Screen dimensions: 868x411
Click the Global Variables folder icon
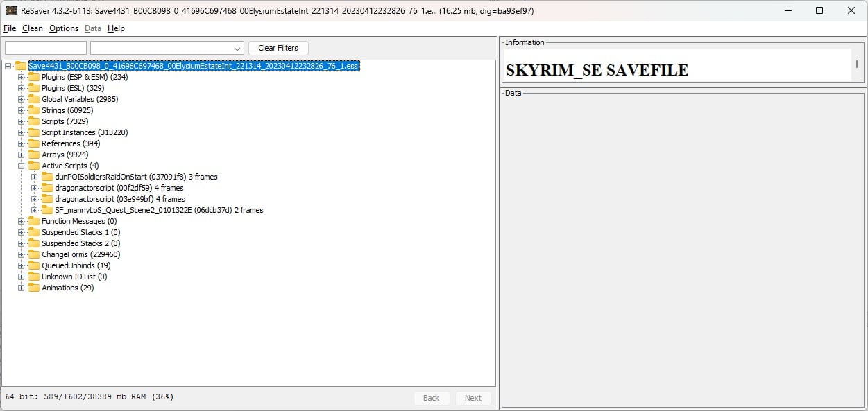pos(33,99)
